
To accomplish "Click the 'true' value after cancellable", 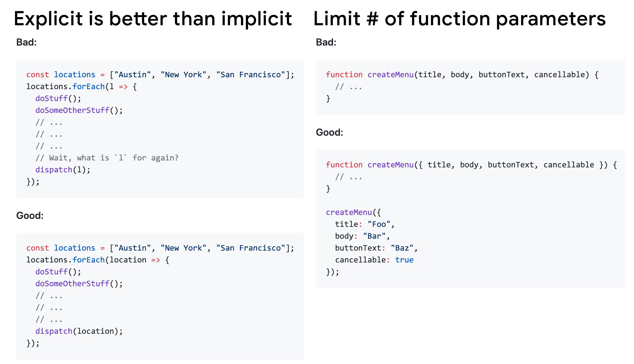I will pos(404,260).
